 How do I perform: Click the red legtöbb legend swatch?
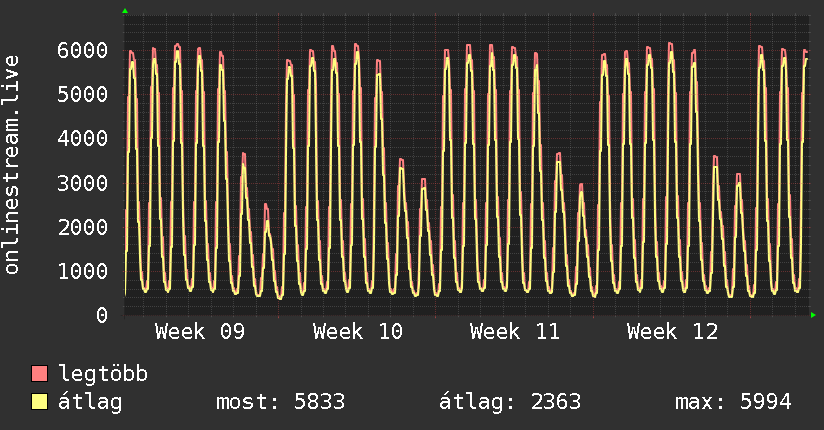tap(40, 374)
